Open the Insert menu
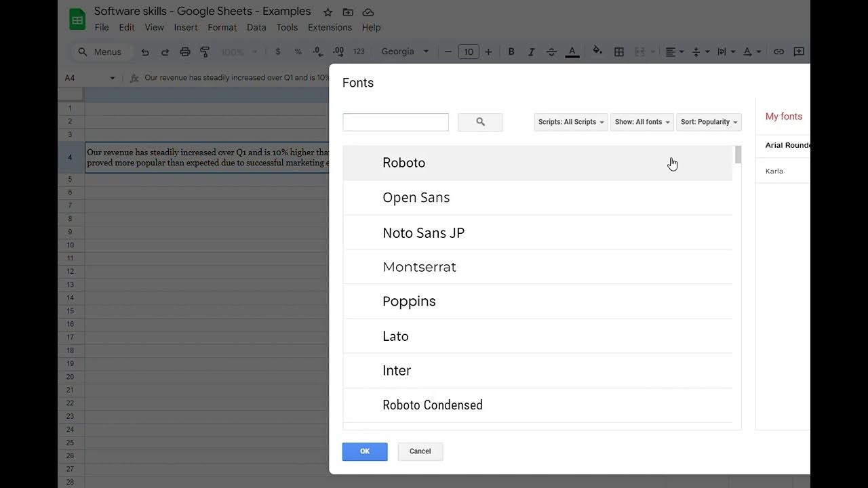 186,27
